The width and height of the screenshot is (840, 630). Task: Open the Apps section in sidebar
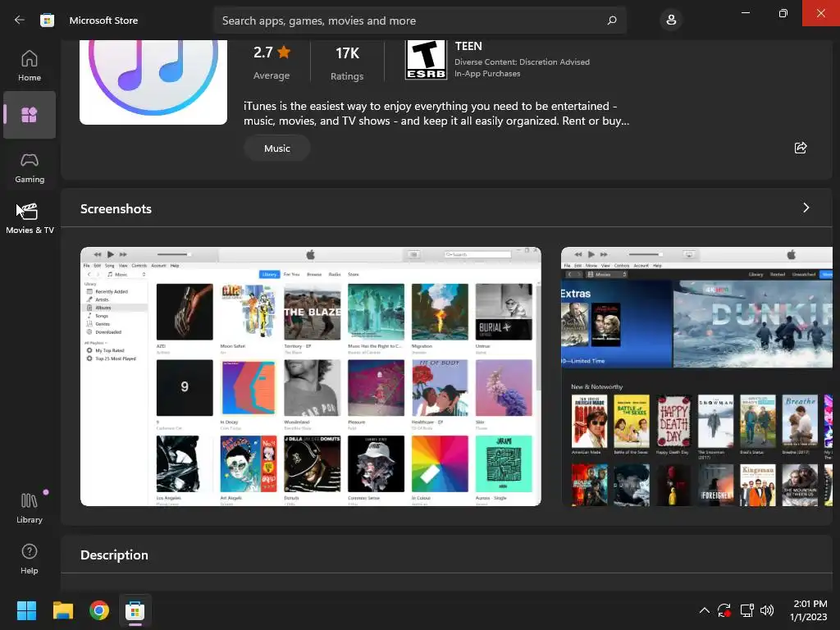(x=30, y=115)
